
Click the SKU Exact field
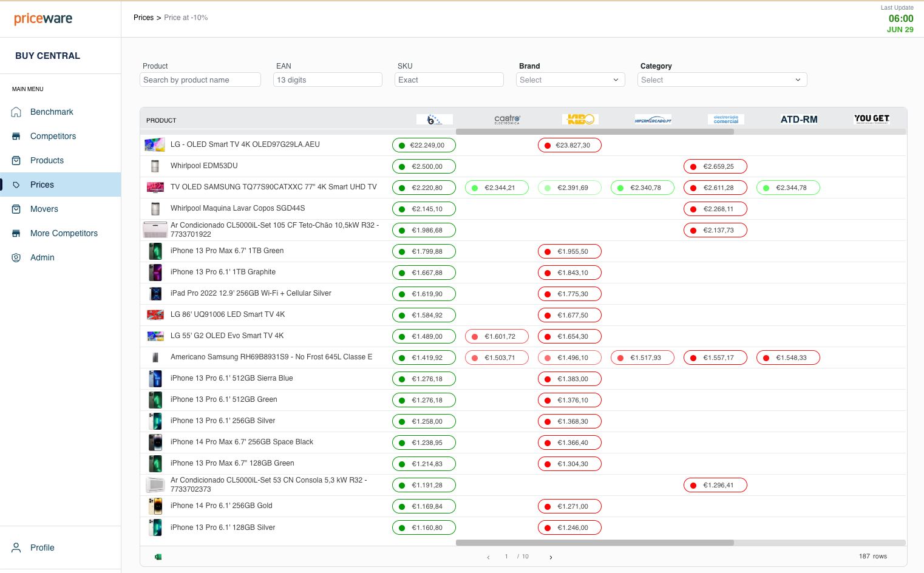(x=449, y=80)
